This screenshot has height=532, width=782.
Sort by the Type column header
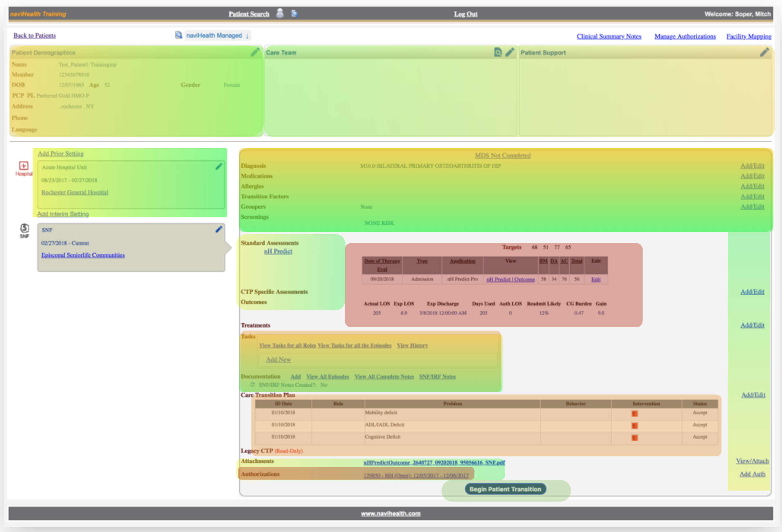422,261
